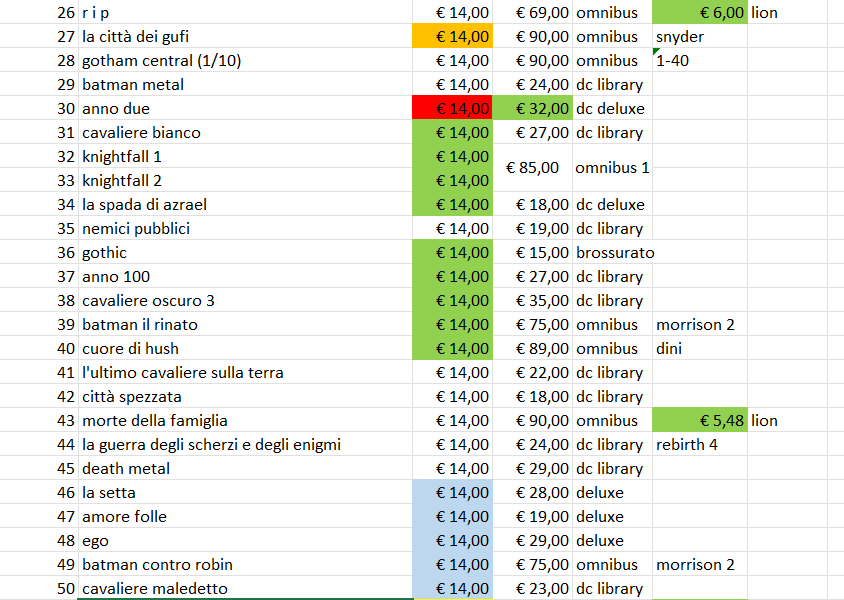Select the merged €85,00 knightfall price cell
This screenshot has width=844, height=600.
[532, 168]
